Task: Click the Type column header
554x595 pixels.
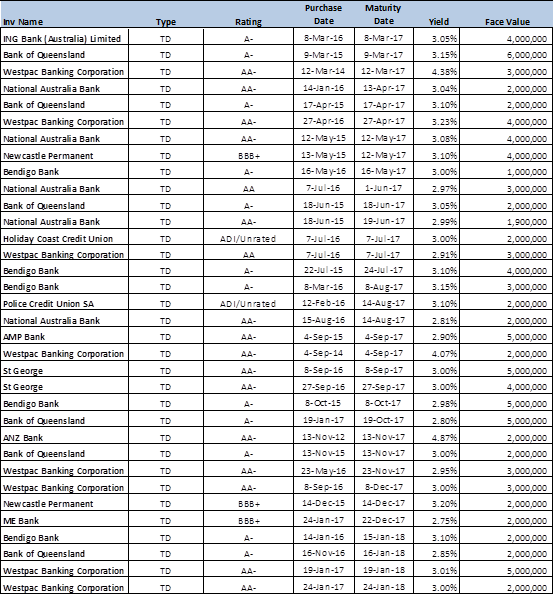Action: [166, 22]
